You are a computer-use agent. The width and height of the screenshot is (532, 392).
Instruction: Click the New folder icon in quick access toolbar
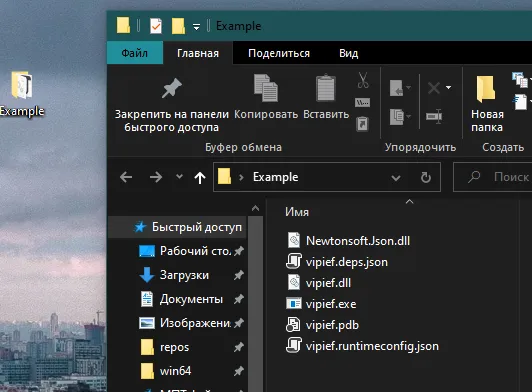coord(178,26)
